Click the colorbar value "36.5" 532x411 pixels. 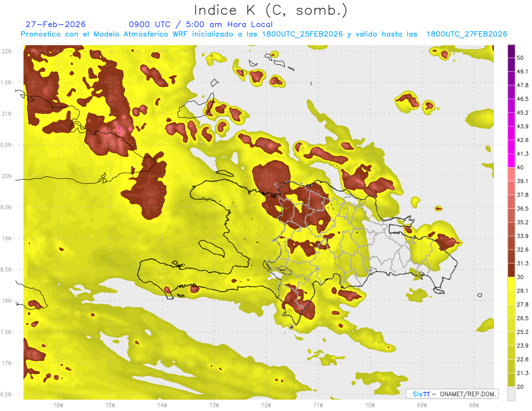[523, 208]
